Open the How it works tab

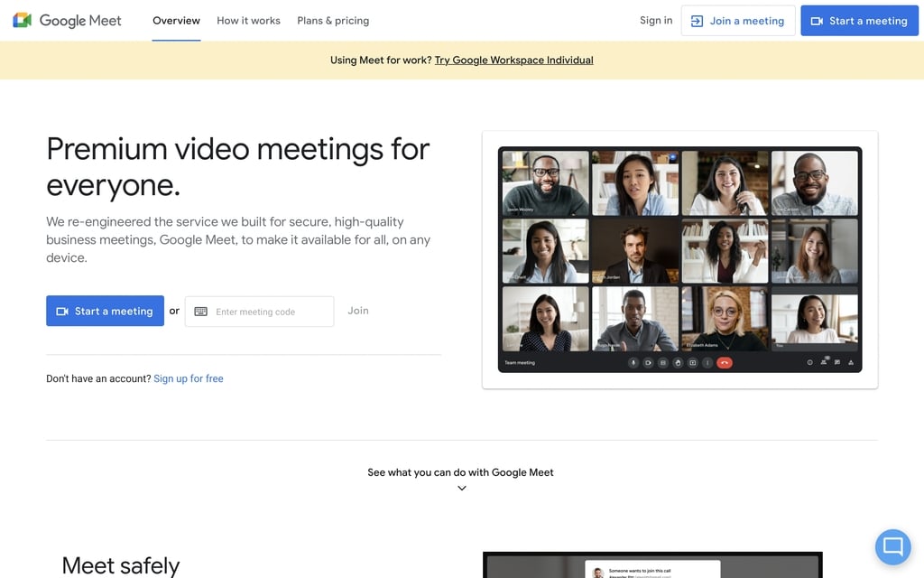249,21
